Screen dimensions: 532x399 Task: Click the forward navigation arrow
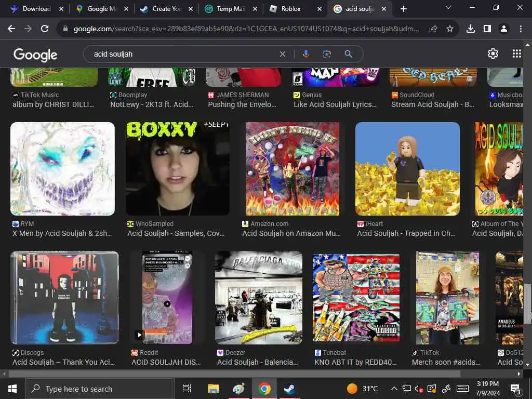coord(28,29)
